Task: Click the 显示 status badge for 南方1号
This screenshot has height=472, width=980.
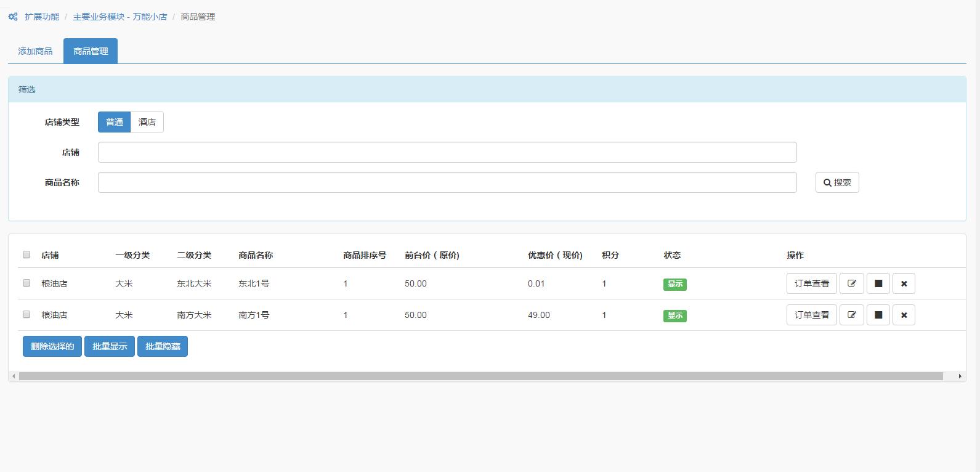Action: (x=675, y=315)
